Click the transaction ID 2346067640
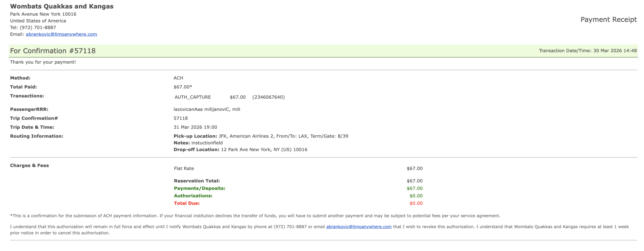644x251 pixels. pyautogui.click(x=268, y=97)
